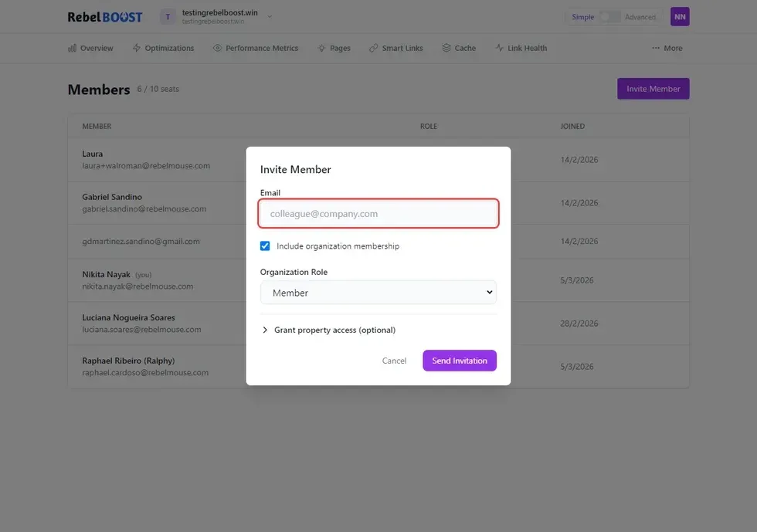
Task: Click the Optimizations lightning icon
Action: click(x=137, y=48)
